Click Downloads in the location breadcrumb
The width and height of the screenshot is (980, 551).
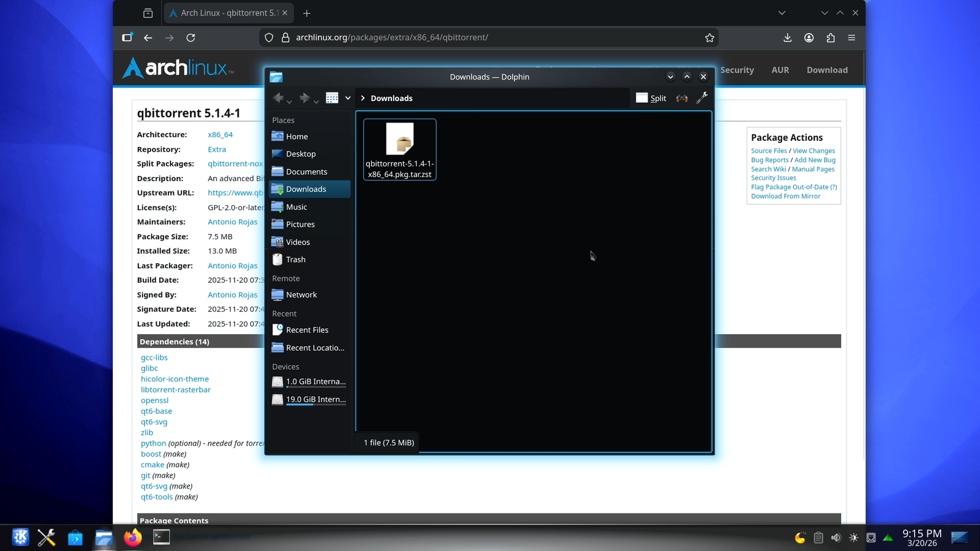point(391,98)
